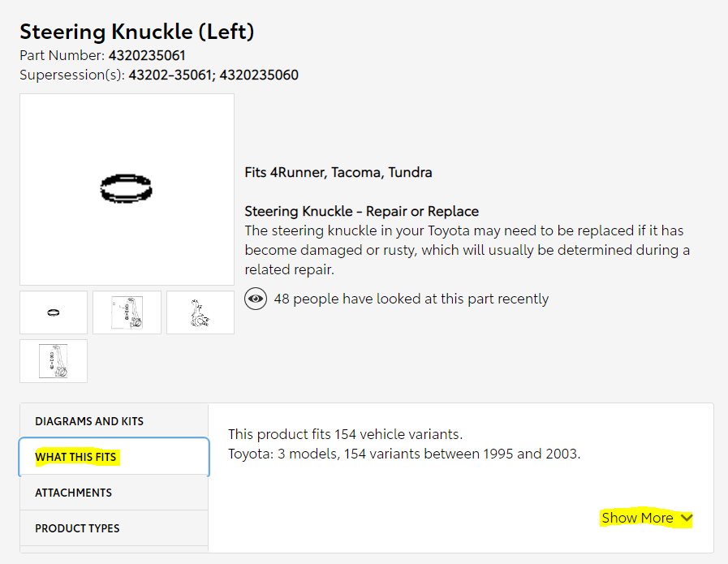Click the supersession numbers text

[x=213, y=75]
